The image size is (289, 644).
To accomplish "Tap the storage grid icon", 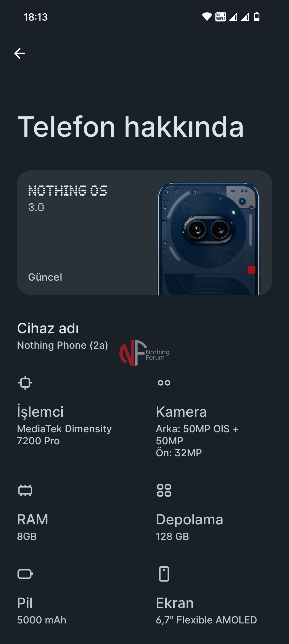I will pos(164,490).
